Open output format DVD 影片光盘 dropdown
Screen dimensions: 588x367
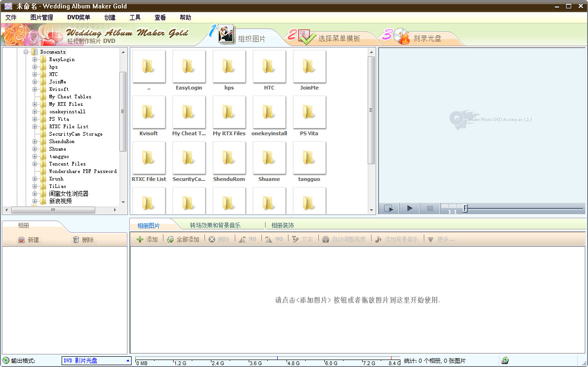pos(97,360)
